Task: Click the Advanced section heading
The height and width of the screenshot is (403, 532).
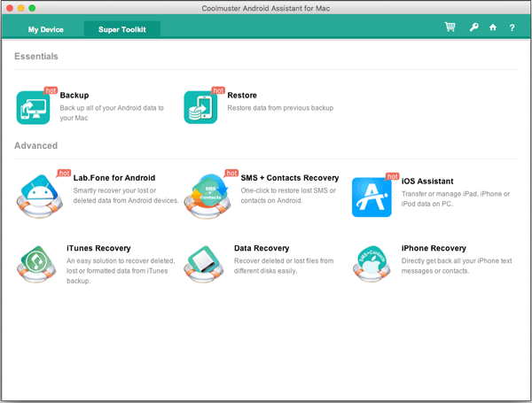Action: tap(35, 146)
